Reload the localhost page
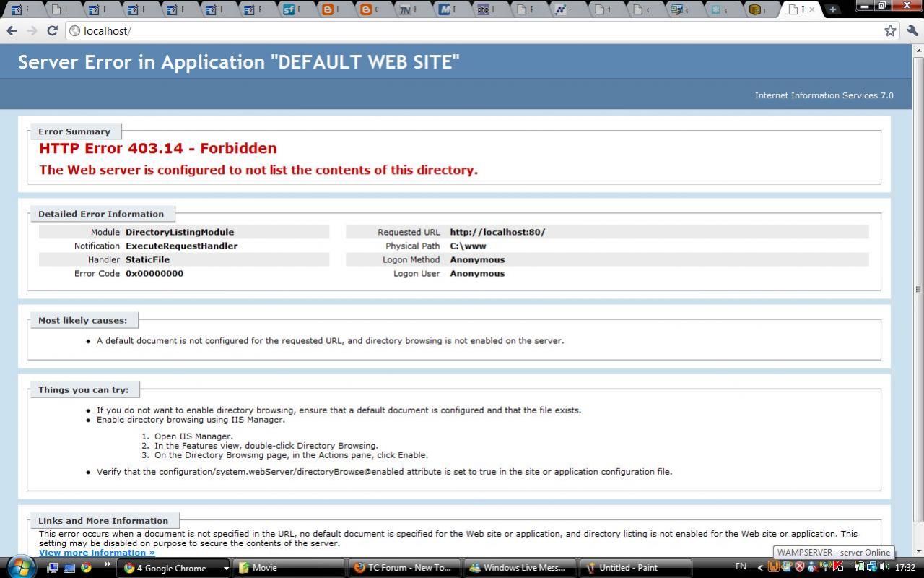The image size is (924, 578). tap(52, 30)
